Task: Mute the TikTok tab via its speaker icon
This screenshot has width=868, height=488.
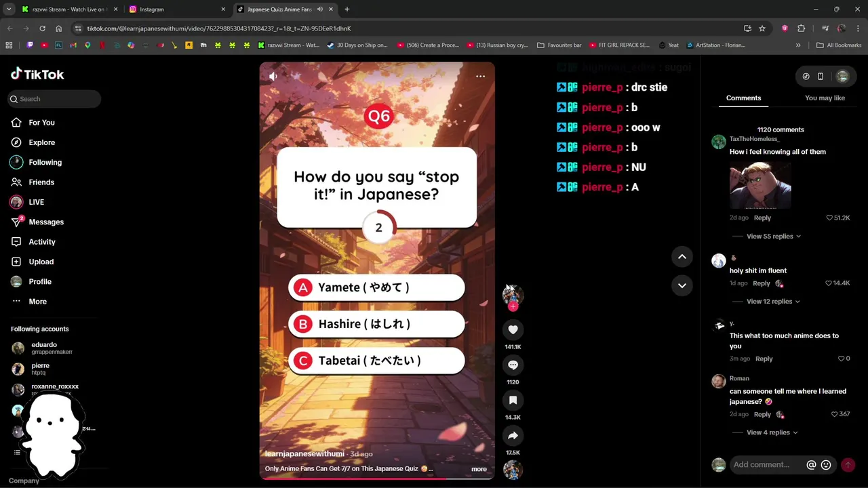Action: [x=319, y=9]
